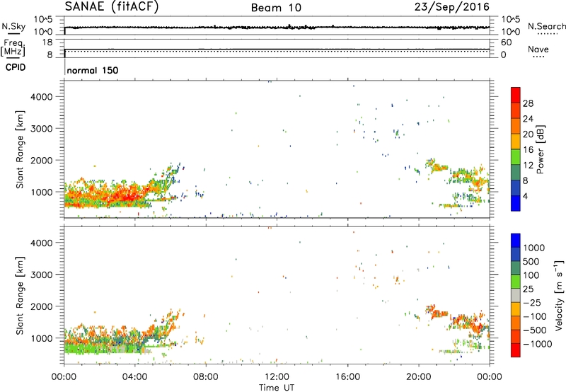The width and height of the screenshot is (566, 392).
Task: Click the Velocity [m s⁻¹] colorbar title
Action: coord(559,295)
